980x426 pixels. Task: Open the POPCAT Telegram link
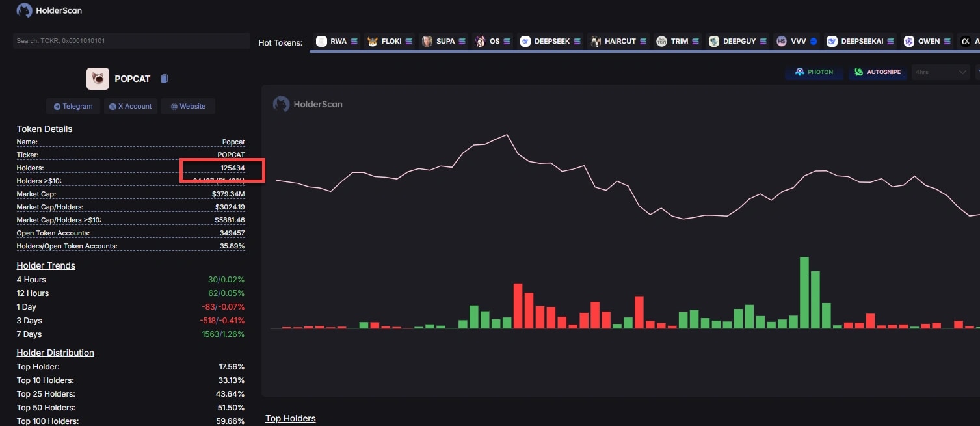tap(73, 106)
